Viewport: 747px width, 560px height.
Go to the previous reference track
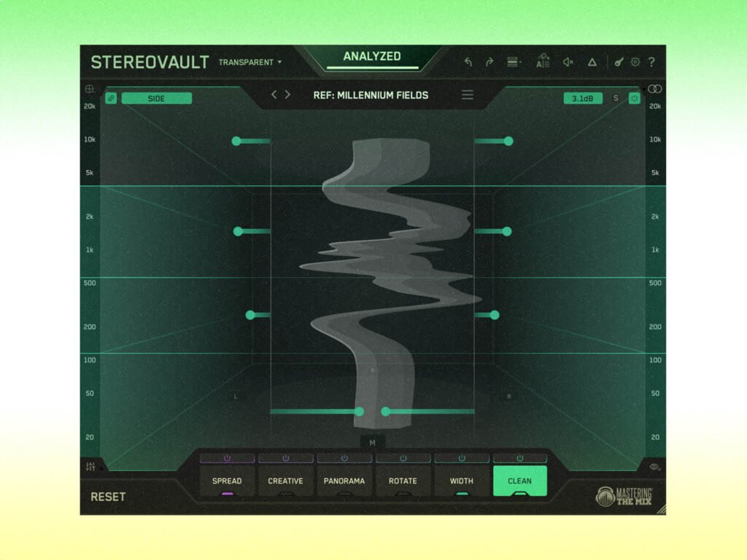(274, 94)
